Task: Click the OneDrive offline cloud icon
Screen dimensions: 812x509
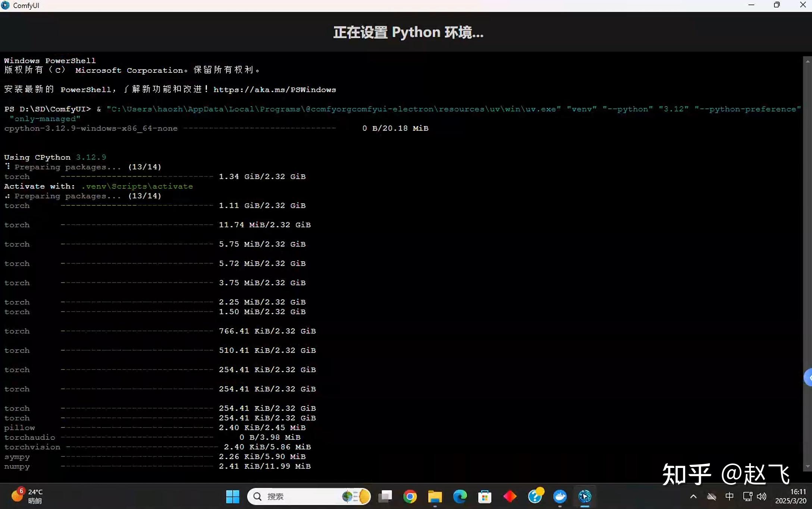Action: pyautogui.click(x=711, y=496)
